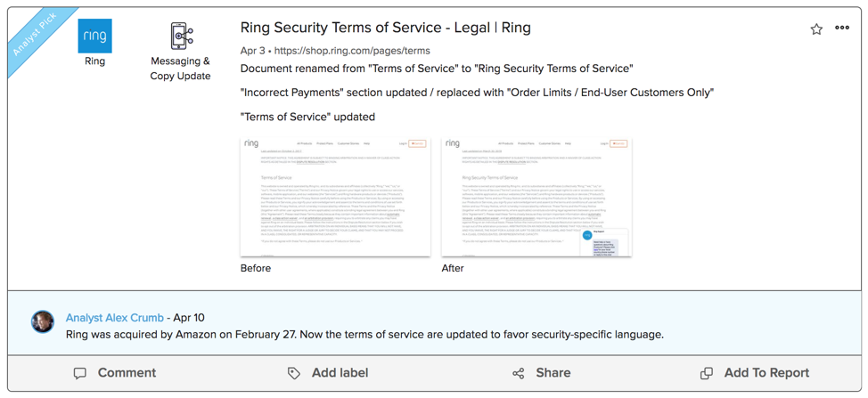The width and height of the screenshot is (868, 398).
Task: Enlarge the Before screenshot thumbnail
Action: point(335,197)
